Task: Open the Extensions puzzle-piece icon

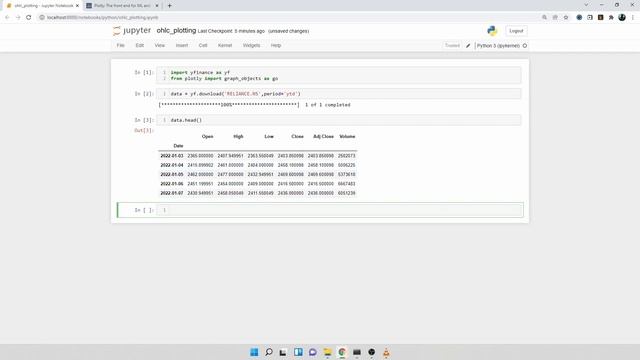Action: [611, 18]
